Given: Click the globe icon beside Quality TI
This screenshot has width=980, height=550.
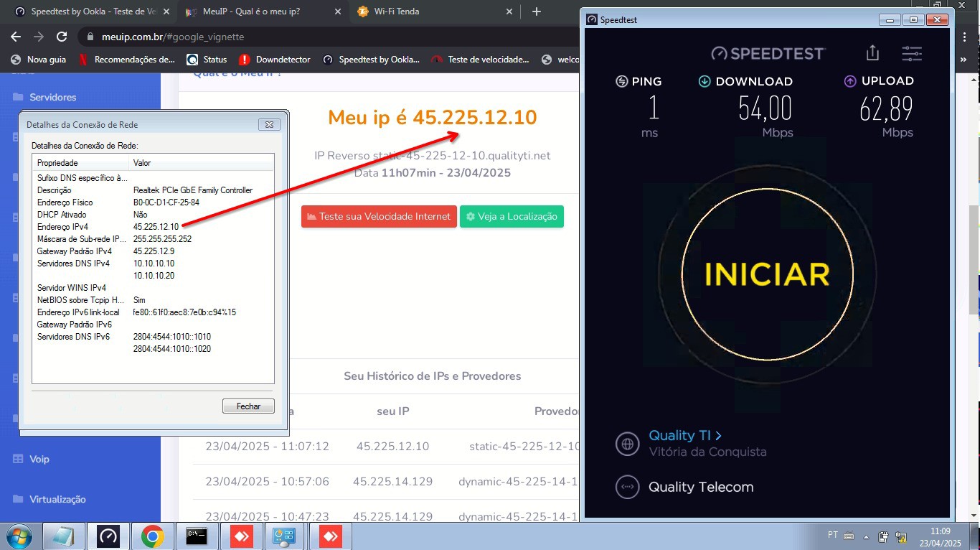Looking at the screenshot, I should pyautogui.click(x=628, y=444).
